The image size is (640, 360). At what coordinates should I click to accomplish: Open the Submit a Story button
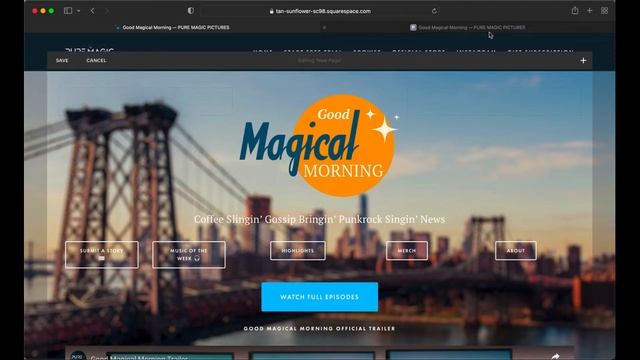pos(102,255)
